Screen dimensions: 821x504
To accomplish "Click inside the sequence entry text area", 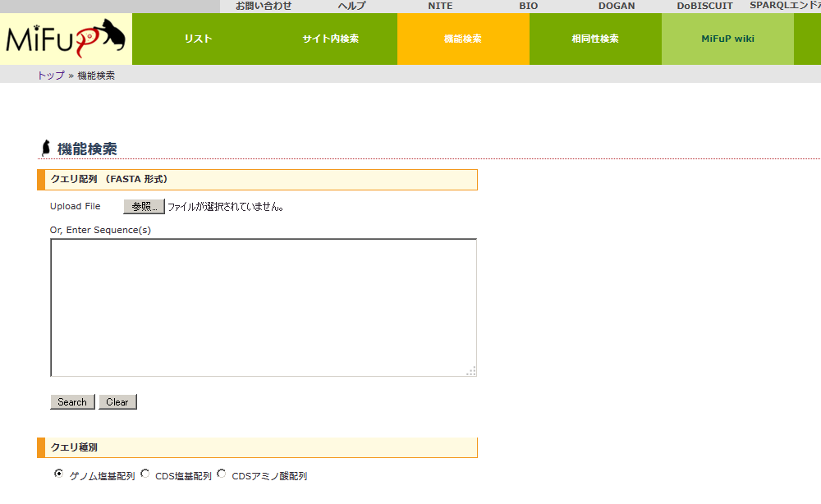I will 263,307.
